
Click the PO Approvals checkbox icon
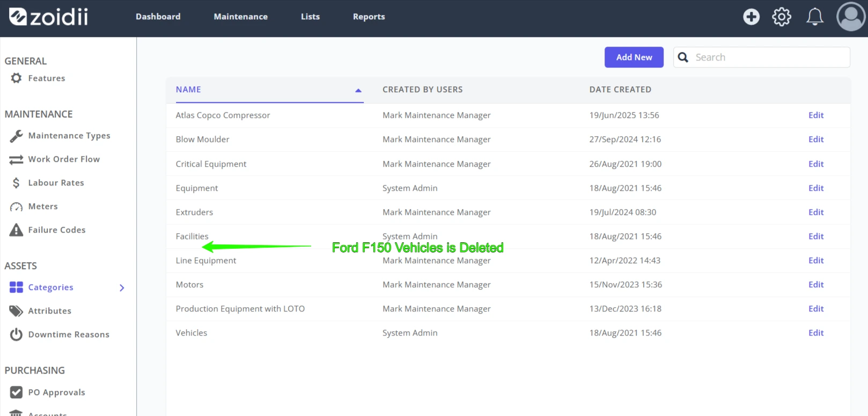(16, 392)
